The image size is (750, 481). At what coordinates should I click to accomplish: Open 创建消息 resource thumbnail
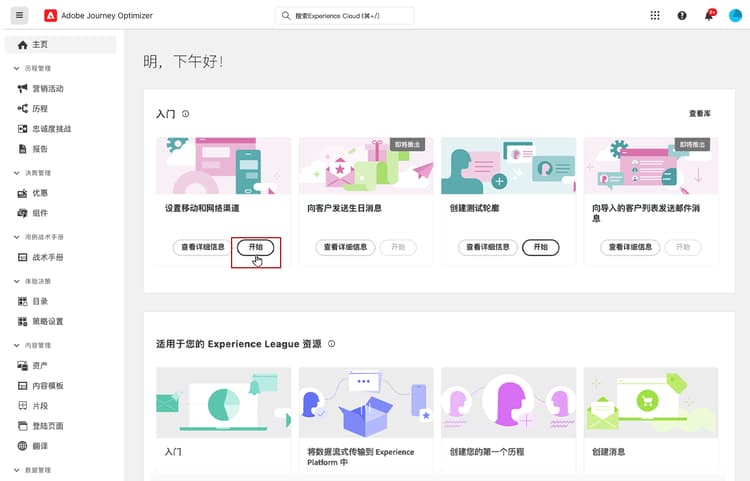(x=651, y=403)
